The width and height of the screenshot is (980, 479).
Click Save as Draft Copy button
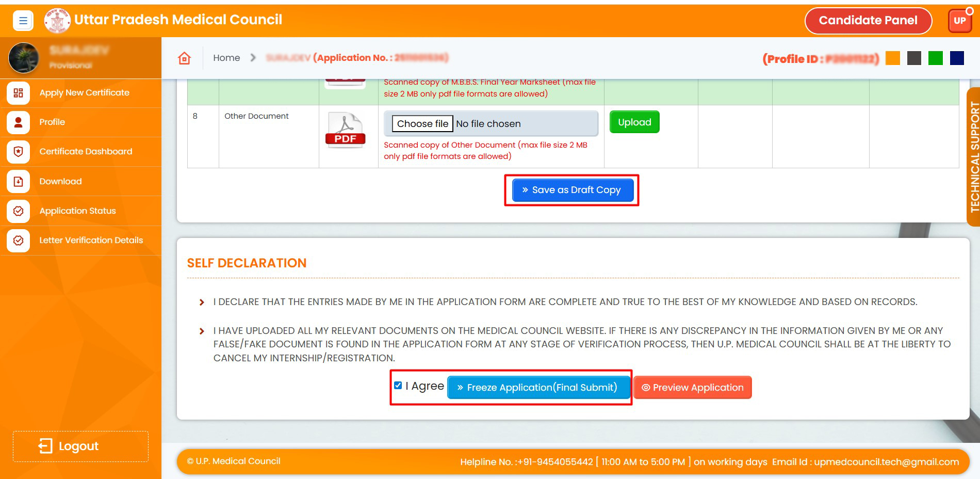(x=572, y=190)
